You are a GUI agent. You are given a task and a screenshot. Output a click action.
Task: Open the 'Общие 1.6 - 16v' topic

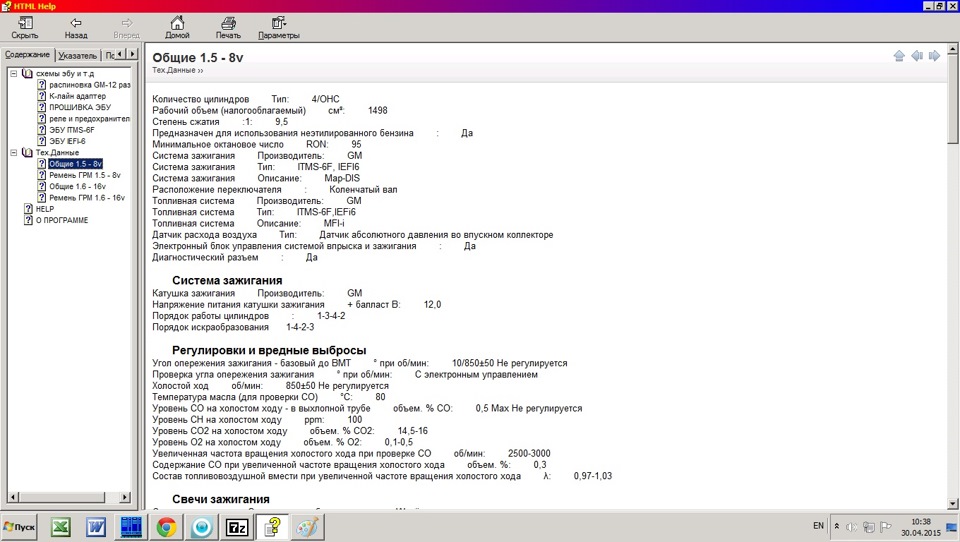77,186
